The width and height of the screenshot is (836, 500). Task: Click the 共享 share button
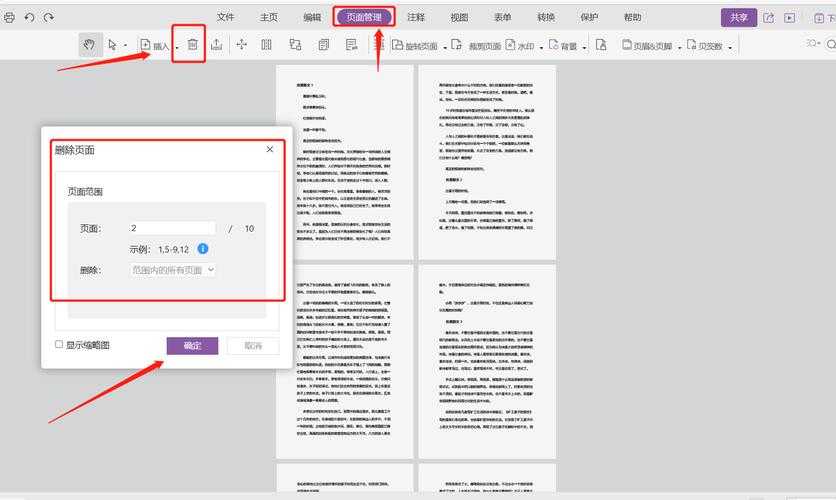click(x=738, y=17)
